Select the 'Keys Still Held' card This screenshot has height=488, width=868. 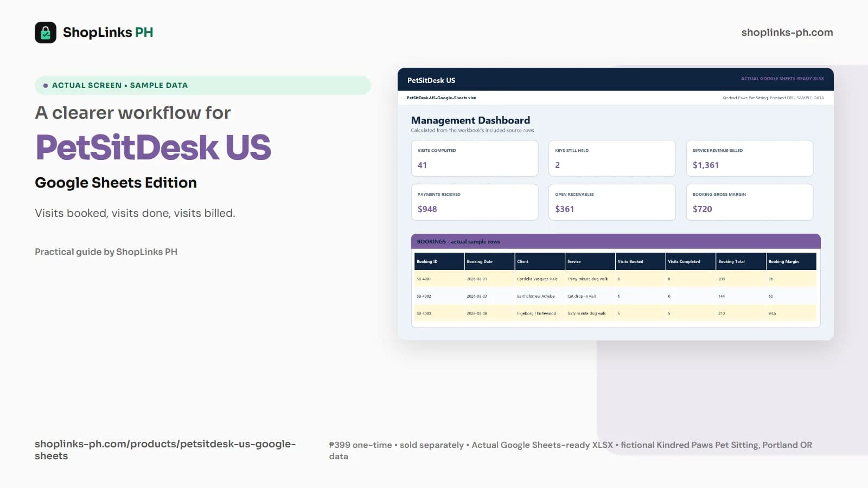[612, 158]
